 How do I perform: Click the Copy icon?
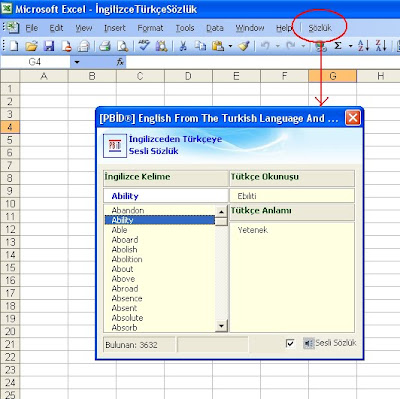click(x=200, y=46)
